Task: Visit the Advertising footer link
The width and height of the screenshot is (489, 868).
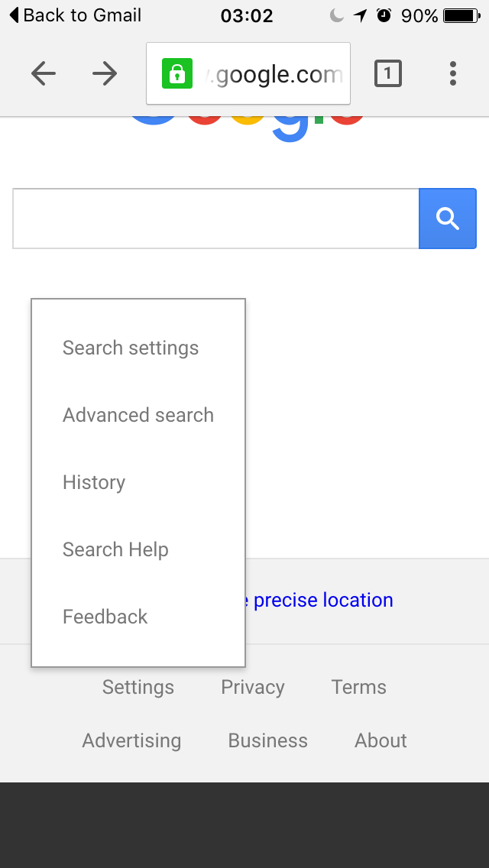Action: coord(131,741)
